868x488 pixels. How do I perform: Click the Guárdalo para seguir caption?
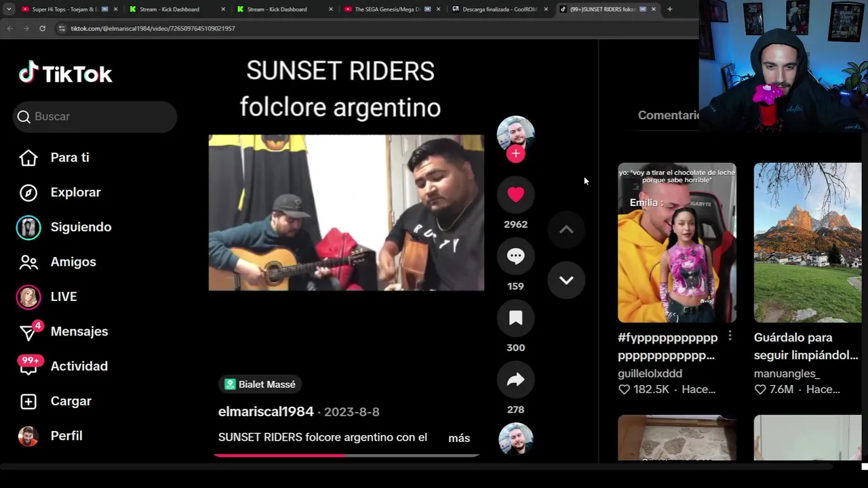pos(806,346)
